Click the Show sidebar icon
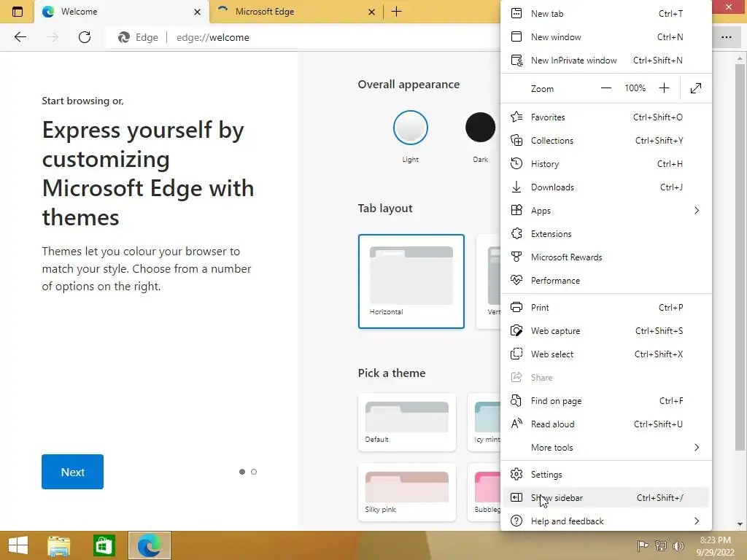This screenshot has width=747, height=560. click(x=516, y=497)
